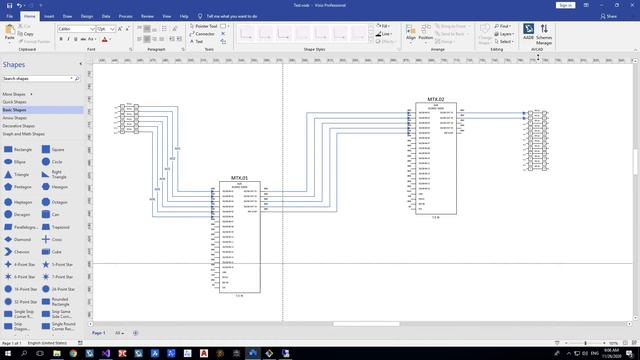
Task: Click the Rectangle shape in Basic Shapes
Action: click(18, 149)
